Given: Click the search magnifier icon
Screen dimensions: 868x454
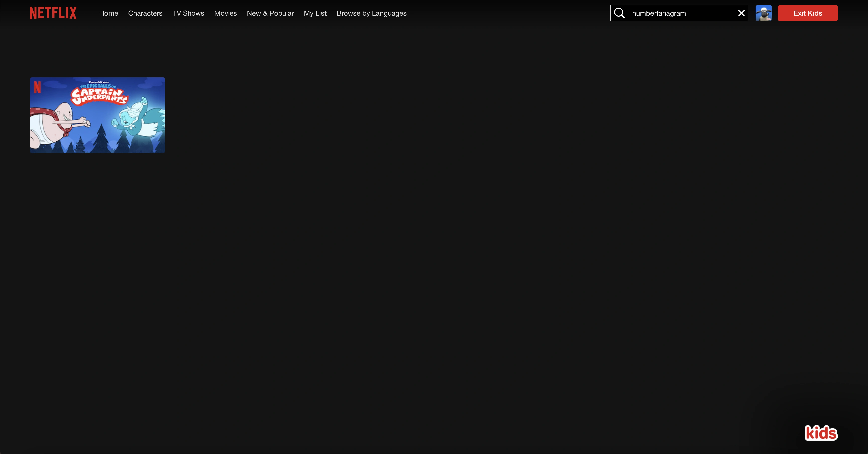Looking at the screenshot, I should (x=619, y=13).
